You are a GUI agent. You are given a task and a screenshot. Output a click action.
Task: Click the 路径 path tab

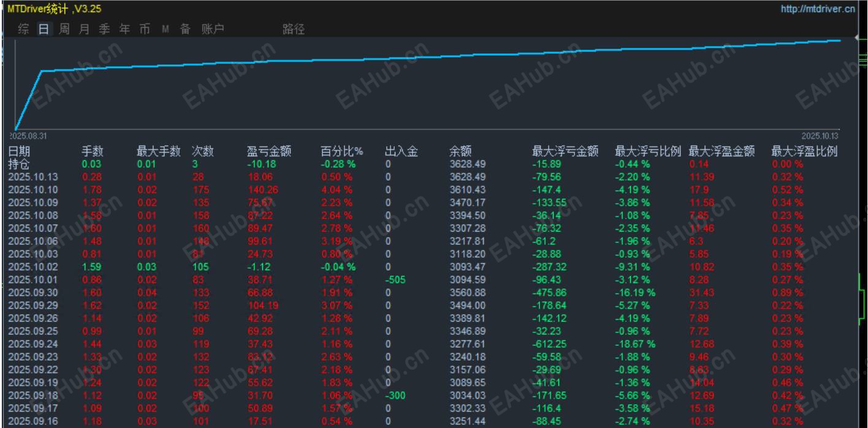click(x=294, y=29)
